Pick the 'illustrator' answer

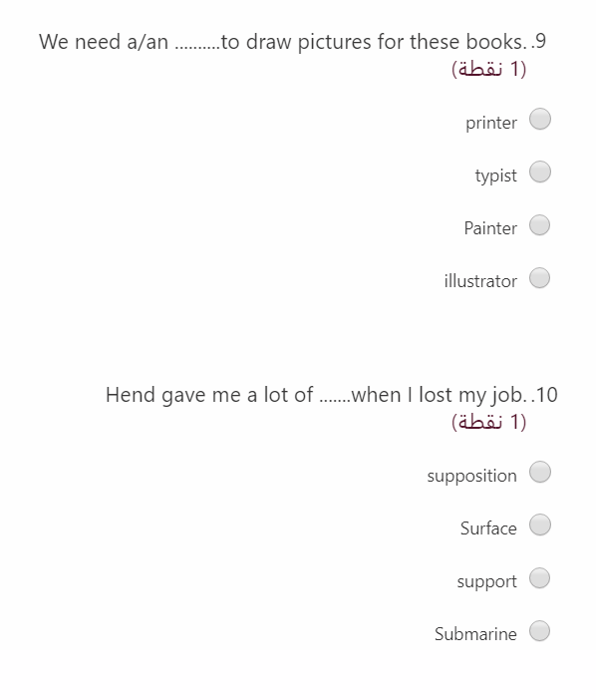(540, 278)
